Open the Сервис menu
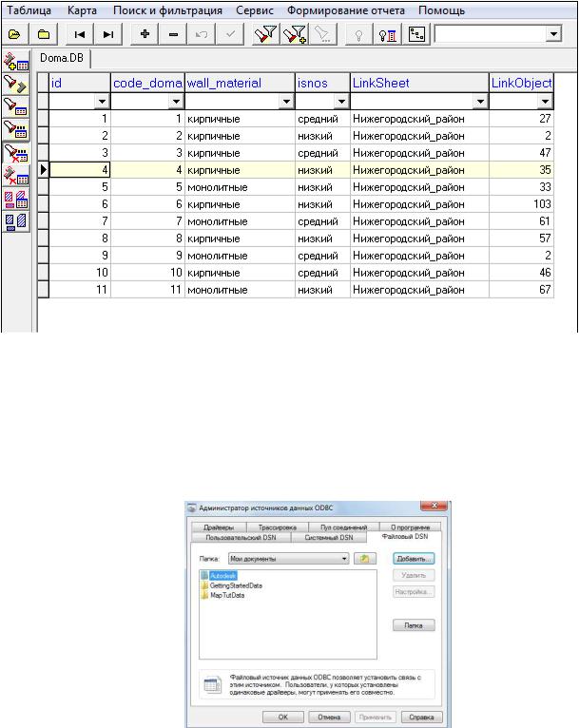 pos(255,10)
